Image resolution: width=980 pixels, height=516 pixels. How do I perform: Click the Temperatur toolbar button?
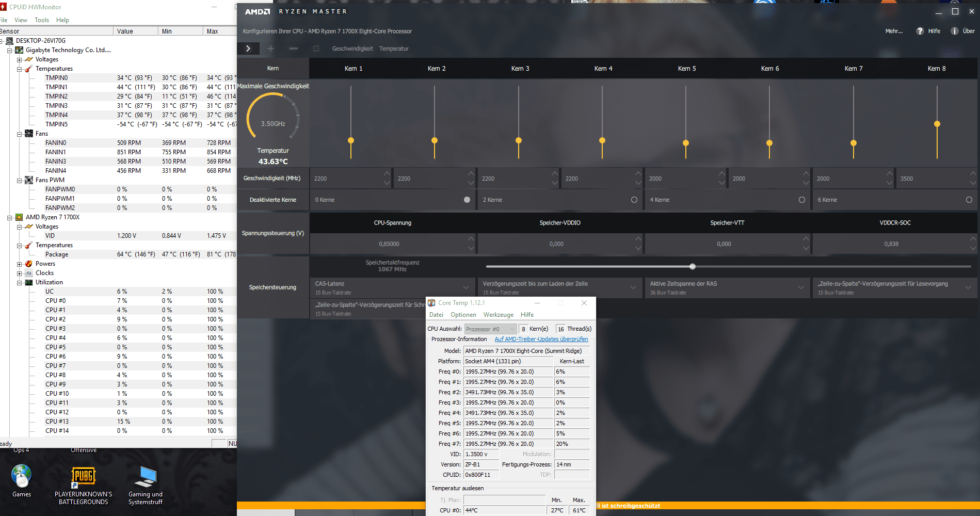394,49
